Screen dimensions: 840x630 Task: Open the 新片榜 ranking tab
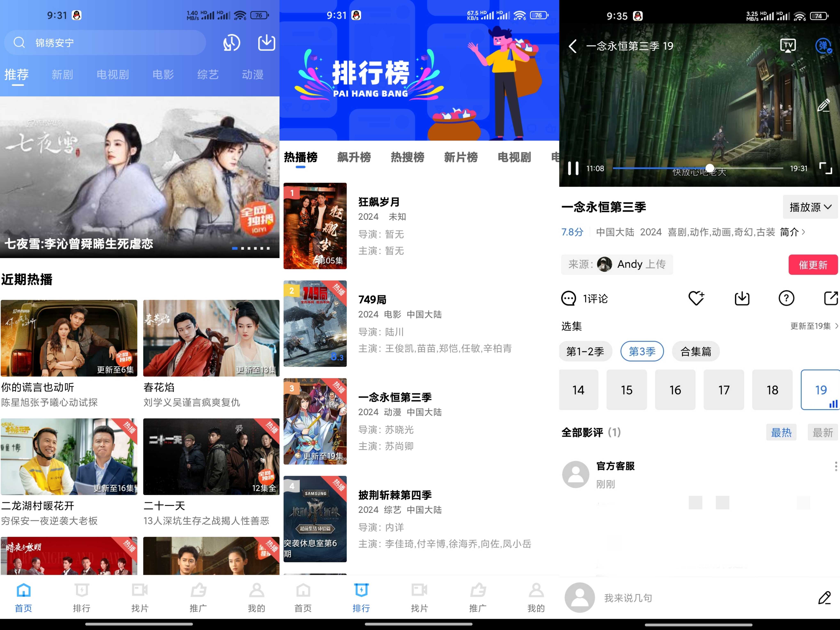tap(461, 157)
